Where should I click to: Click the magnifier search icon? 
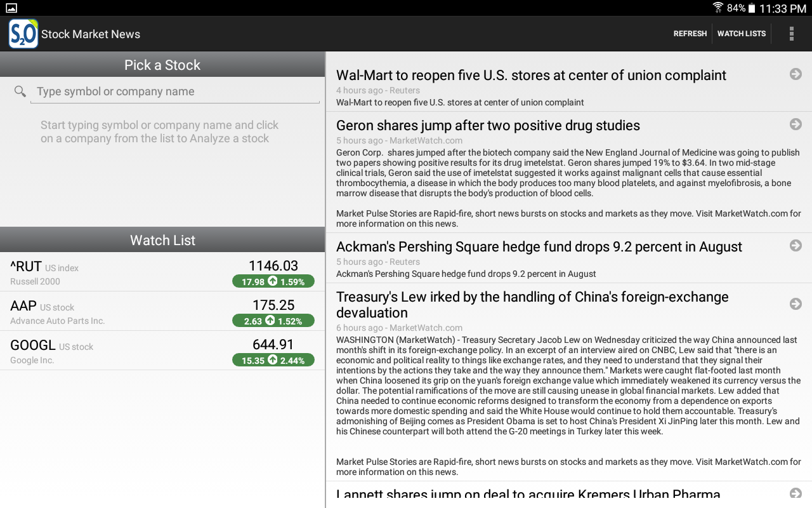pos(20,91)
